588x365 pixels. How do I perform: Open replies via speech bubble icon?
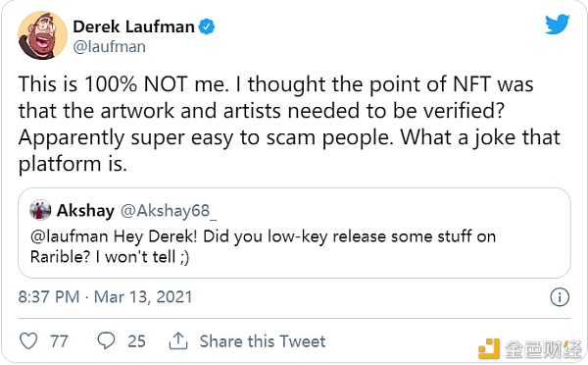[x=106, y=340]
